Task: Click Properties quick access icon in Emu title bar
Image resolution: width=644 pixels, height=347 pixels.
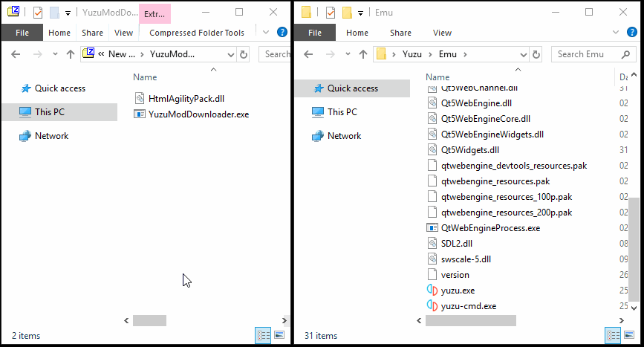Action: [x=331, y=13]
